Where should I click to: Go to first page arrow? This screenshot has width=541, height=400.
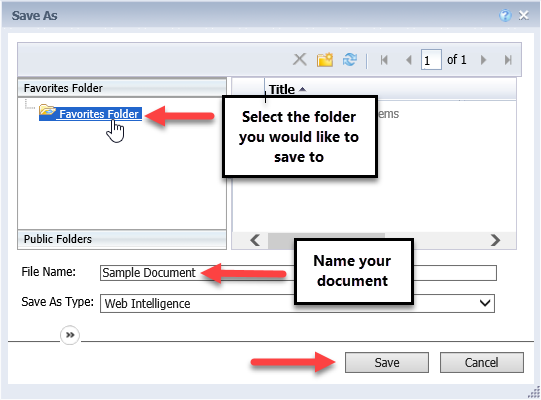384,60
